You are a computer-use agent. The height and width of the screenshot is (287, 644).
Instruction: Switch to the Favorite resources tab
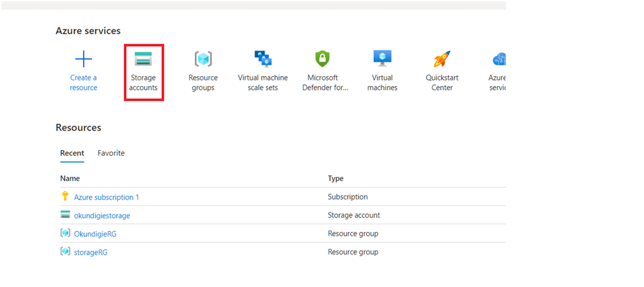click(111, 153)
